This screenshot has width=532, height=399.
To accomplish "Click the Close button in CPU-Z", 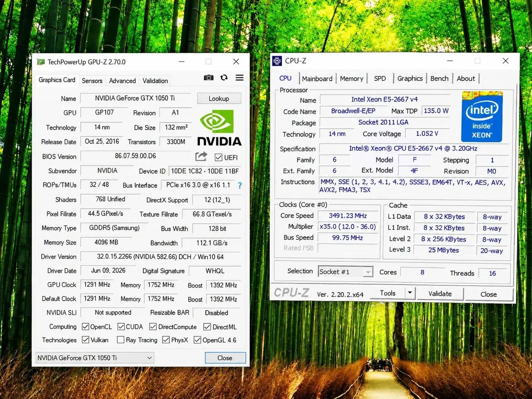I will (489, 294).
